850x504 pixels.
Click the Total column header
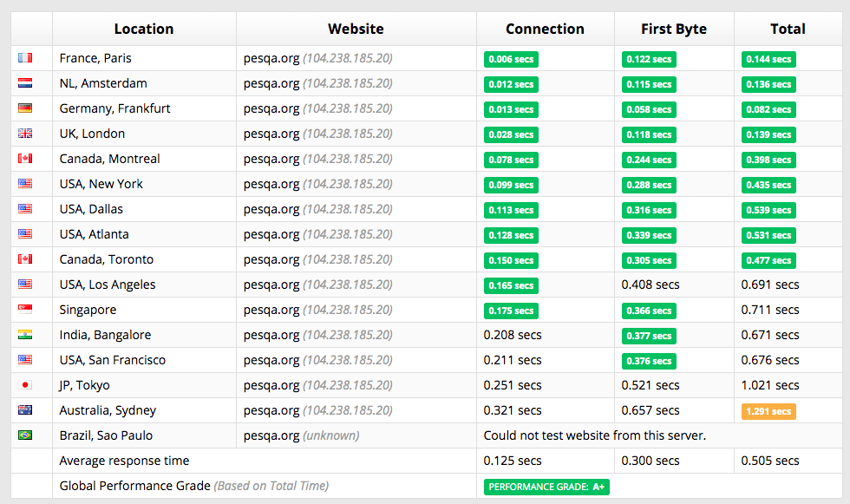pyautogui.click(x=788, y=29)
